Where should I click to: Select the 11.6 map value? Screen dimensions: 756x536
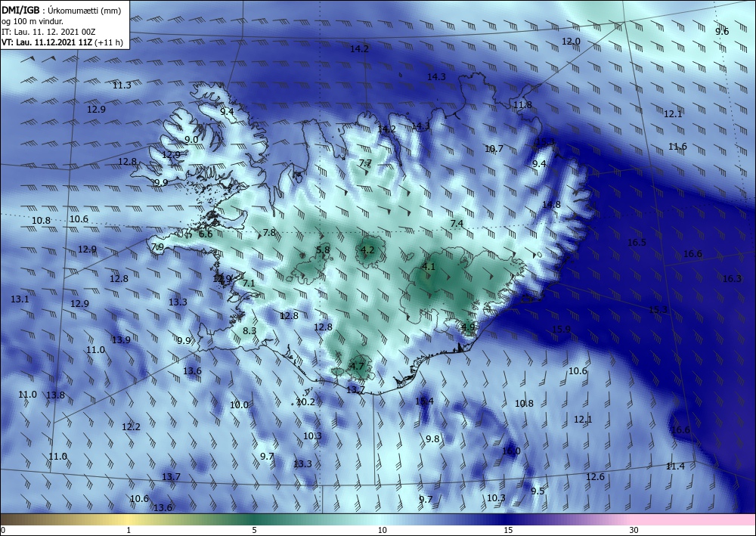[677, 147]
